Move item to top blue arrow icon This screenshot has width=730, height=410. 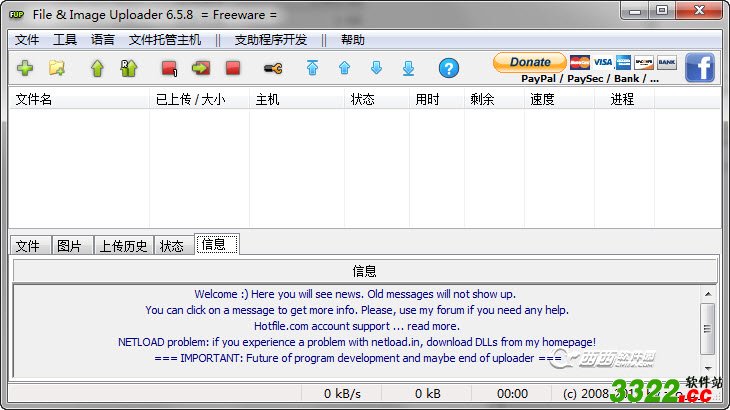click(x=312, y=68)
